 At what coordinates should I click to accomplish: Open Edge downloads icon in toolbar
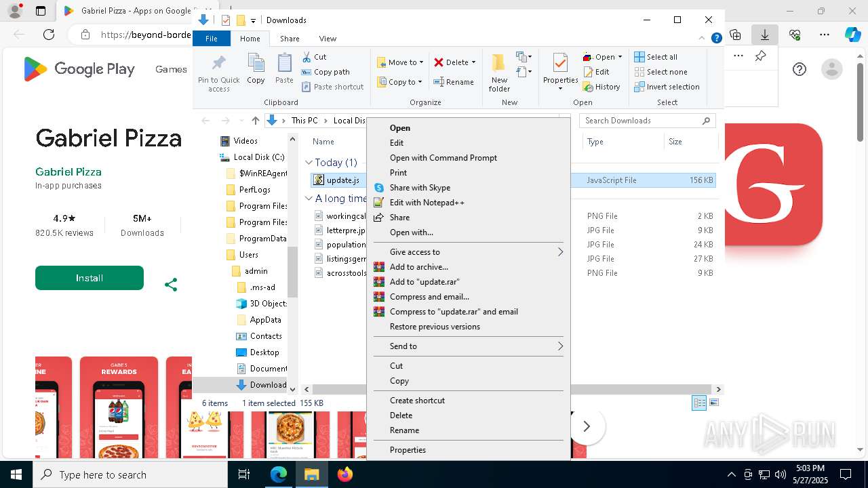coord(765,35)
